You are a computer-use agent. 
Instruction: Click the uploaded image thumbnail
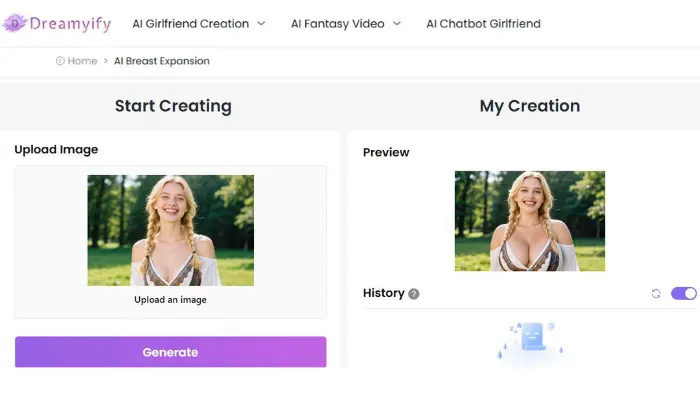(x=171, y=230)
